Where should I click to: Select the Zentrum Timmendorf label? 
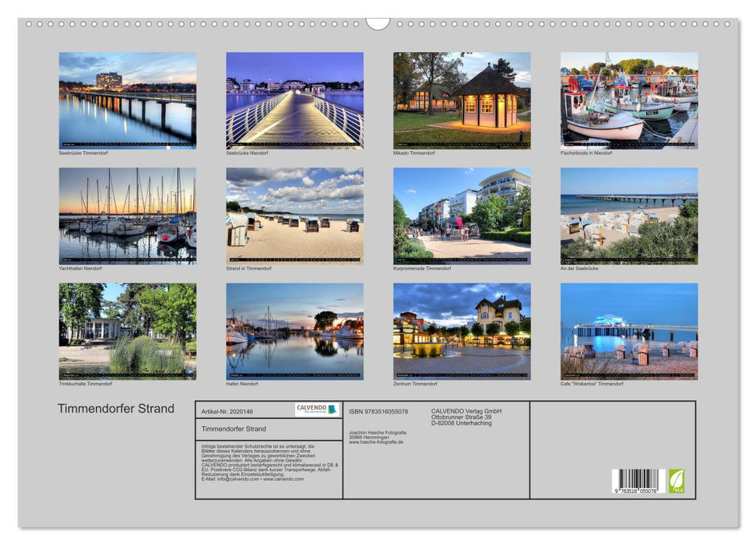417,382
